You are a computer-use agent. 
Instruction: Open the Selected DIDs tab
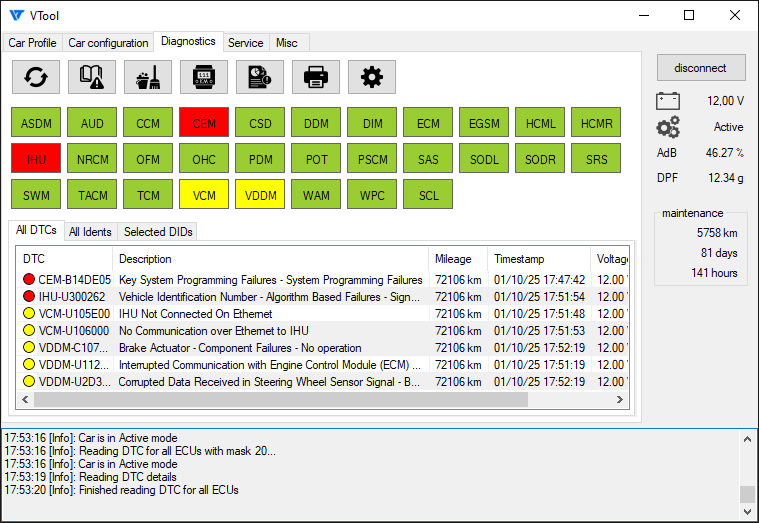pos(158,232)
